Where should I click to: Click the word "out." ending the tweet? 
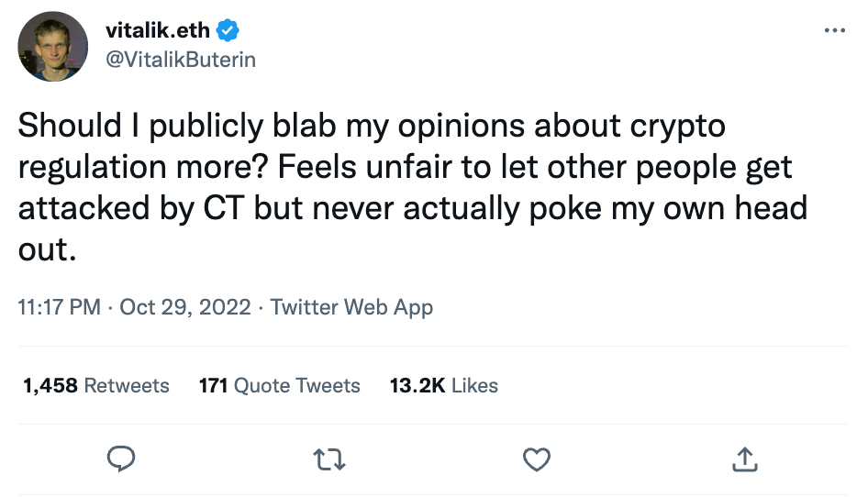[45, 248]
